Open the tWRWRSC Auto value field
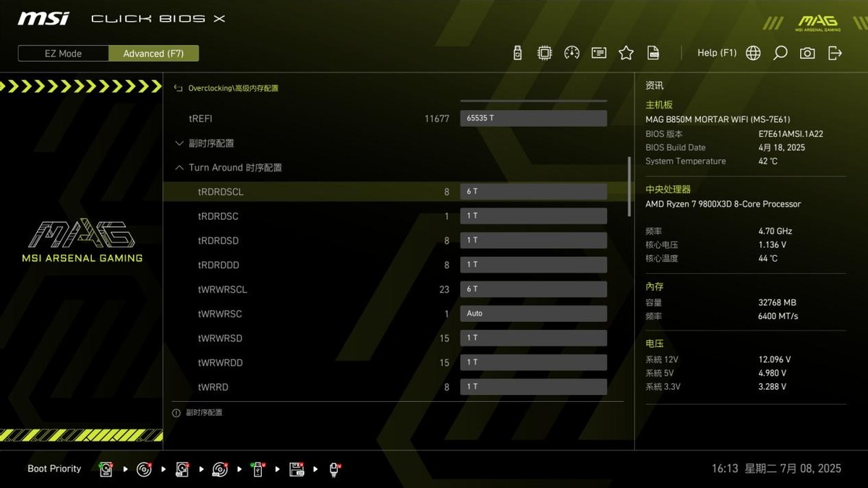Viewport: 868px width, 488px height. point(533,314)
